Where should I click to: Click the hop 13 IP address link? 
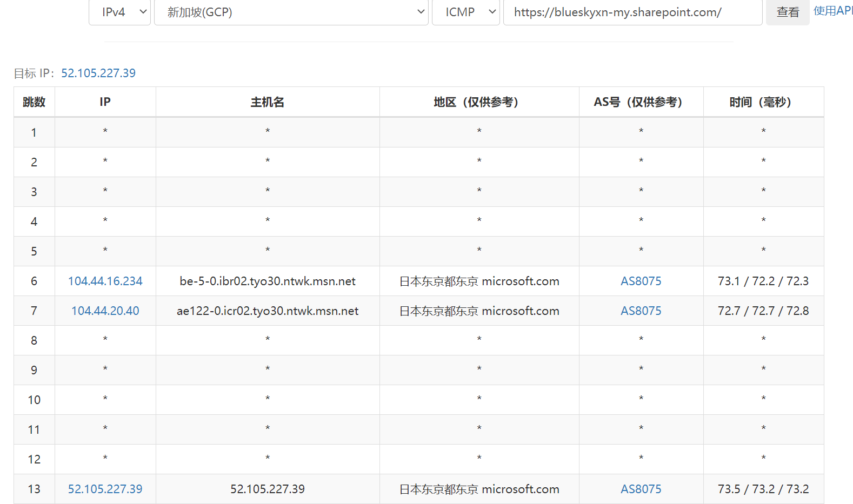click(105, 489)
